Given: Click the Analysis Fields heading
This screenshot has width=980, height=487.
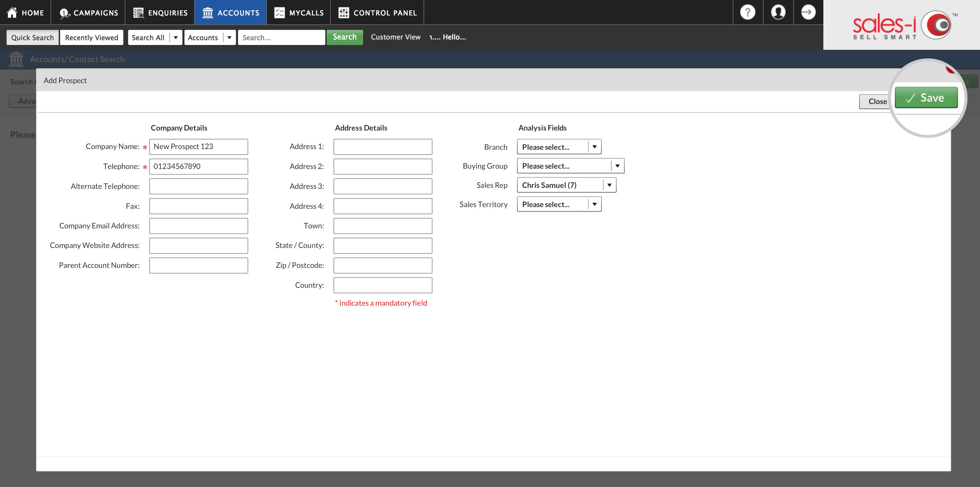Looking at the screenshot, I should click(x=542, y=128).
